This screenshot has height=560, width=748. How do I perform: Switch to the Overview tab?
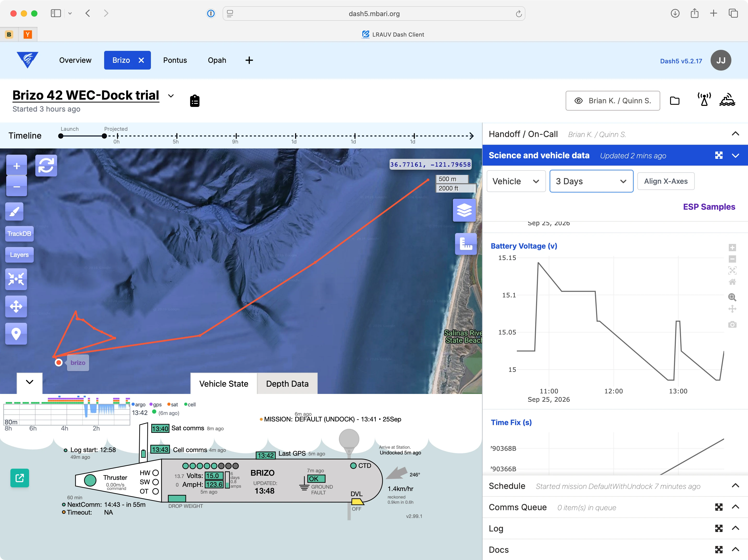[x=75, y=60]
